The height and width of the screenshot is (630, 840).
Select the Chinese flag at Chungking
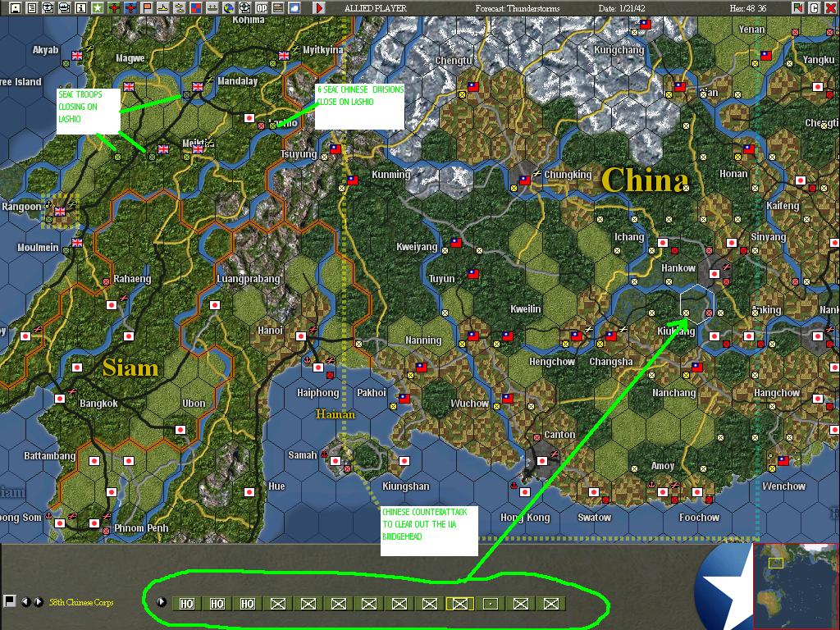point(524,180)
